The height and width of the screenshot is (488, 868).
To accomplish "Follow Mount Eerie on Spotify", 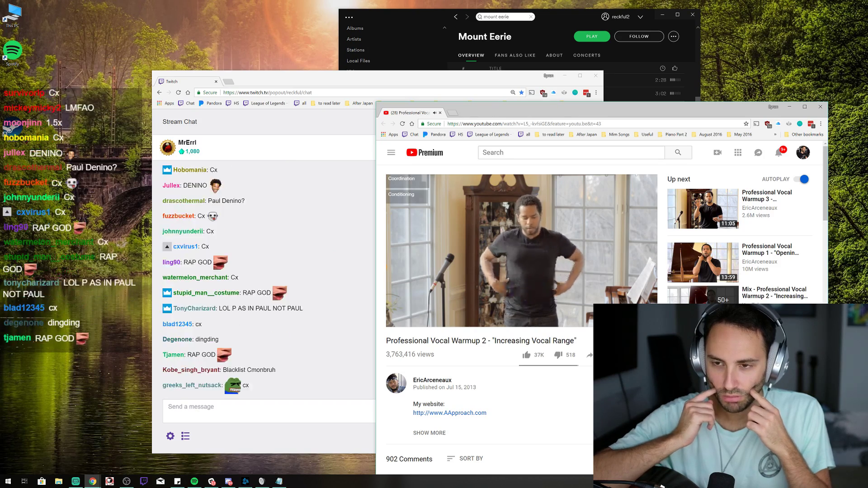I will click(x=639, y=36).
